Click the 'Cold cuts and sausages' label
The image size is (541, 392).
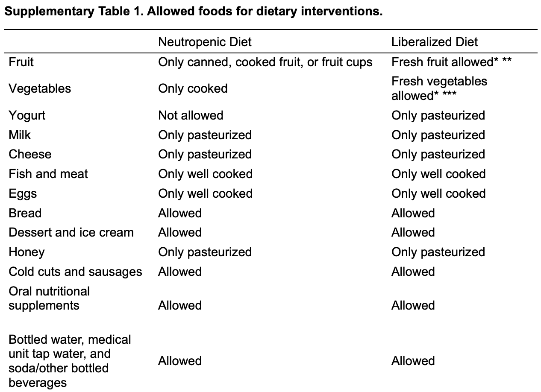tap(75, 272)
